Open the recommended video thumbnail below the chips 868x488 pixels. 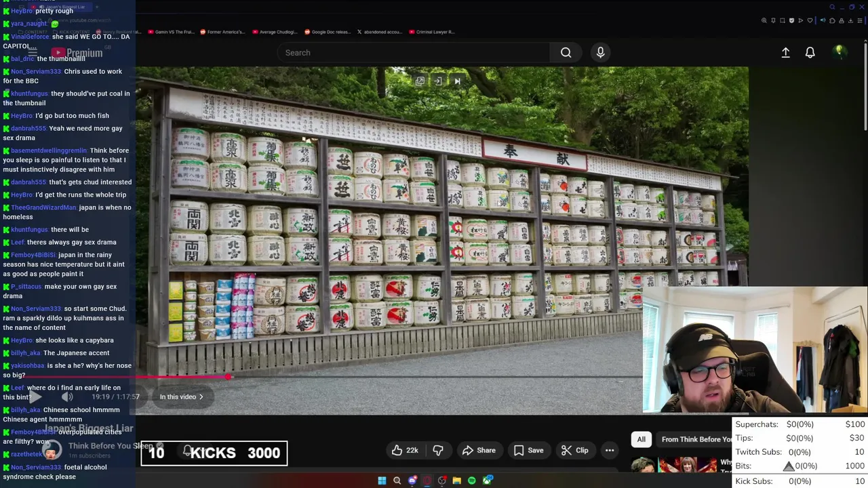tap(673, 464)
